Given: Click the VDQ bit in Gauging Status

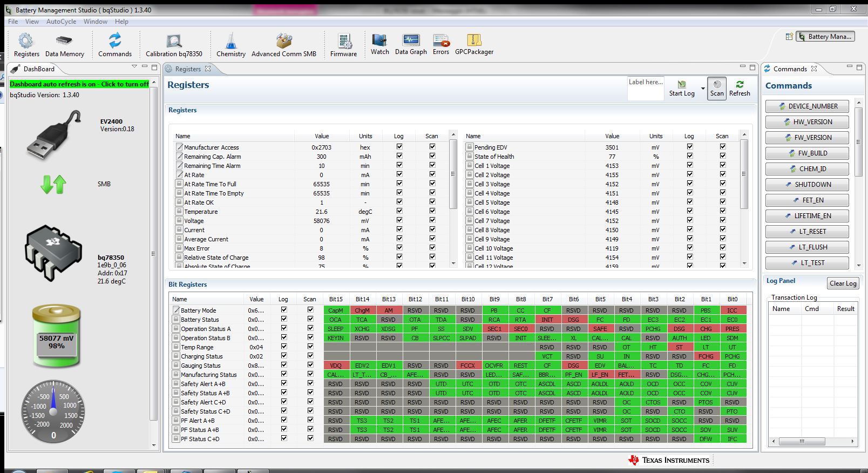Looking at the screenshot, I should (x=336, y=366).
